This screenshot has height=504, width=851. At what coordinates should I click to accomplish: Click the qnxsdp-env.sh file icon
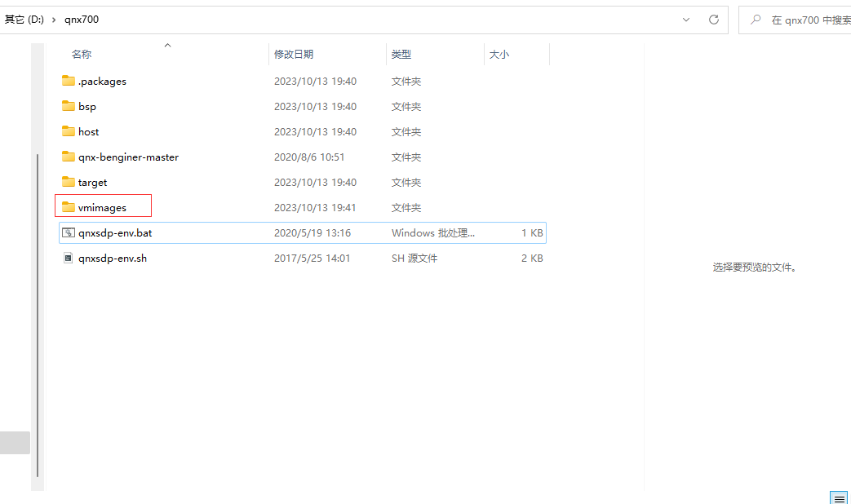(x=69, y=258)
